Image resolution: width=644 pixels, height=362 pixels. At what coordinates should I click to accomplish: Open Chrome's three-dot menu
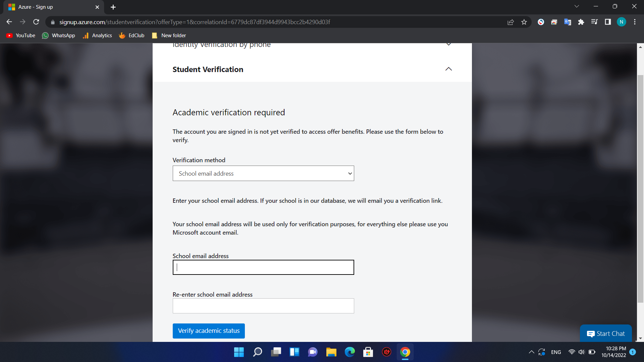635,22
